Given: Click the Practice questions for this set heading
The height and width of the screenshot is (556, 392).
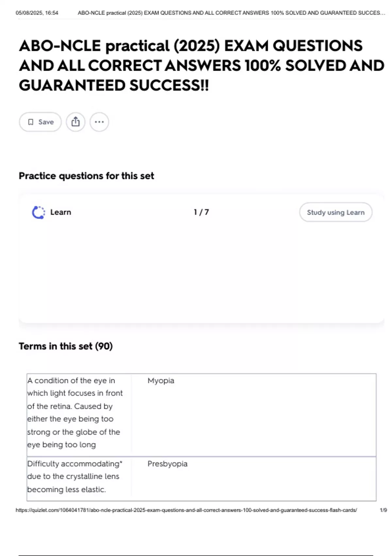Looking at the screenshot, I should pyautogui.click(x=86, y=176).
